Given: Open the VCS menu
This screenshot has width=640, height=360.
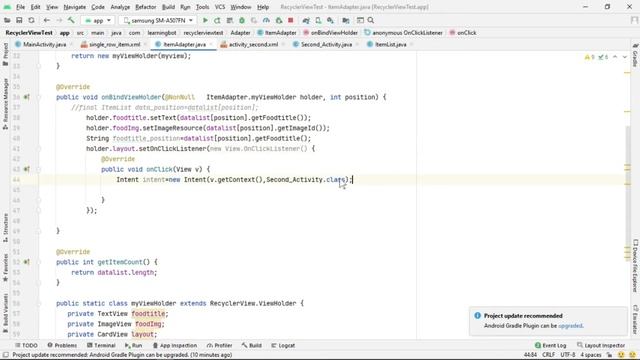Looking at the screenshot, I should pos(220,7).
